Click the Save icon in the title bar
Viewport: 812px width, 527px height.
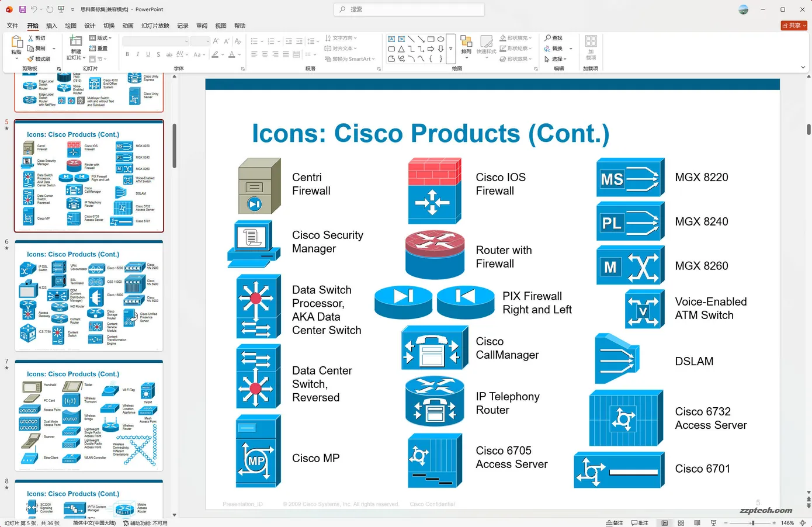click(22, 9)
